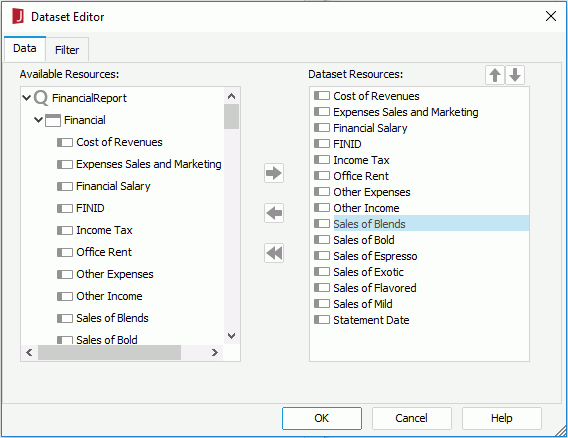Click the Statement Date field icon
This screenshot has width=568, height=438.
point(322,320)
